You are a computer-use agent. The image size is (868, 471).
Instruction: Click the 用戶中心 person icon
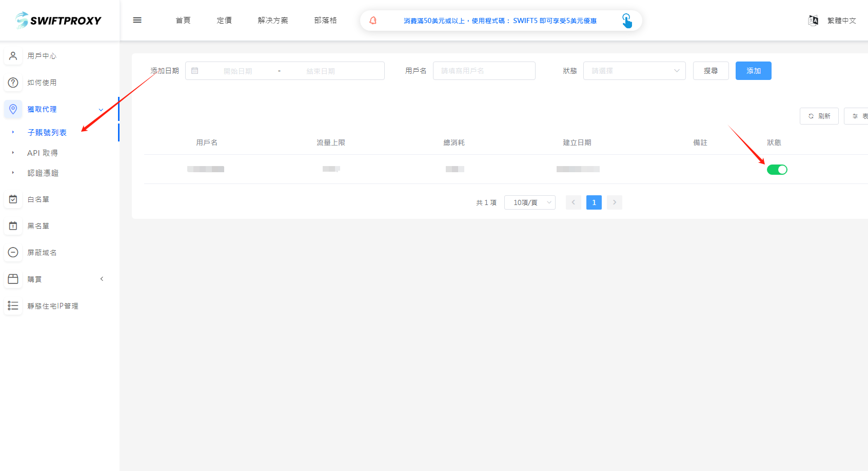(13, 56)
